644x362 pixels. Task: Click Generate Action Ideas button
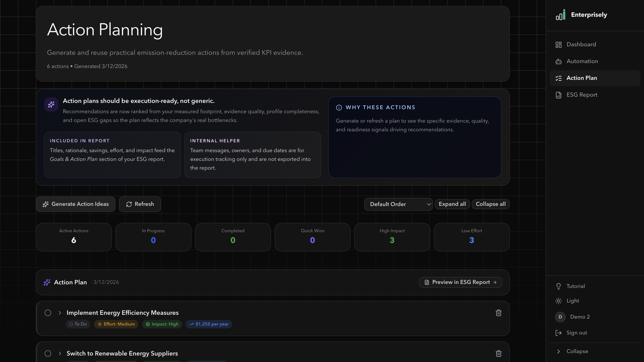(x=76, y=204)
